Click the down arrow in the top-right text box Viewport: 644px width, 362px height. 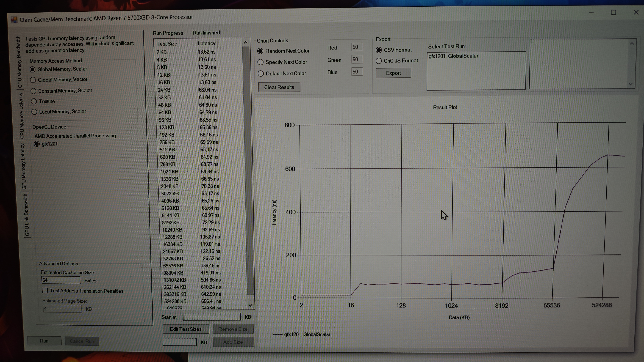pyautogui.click(x=630, y=84)
